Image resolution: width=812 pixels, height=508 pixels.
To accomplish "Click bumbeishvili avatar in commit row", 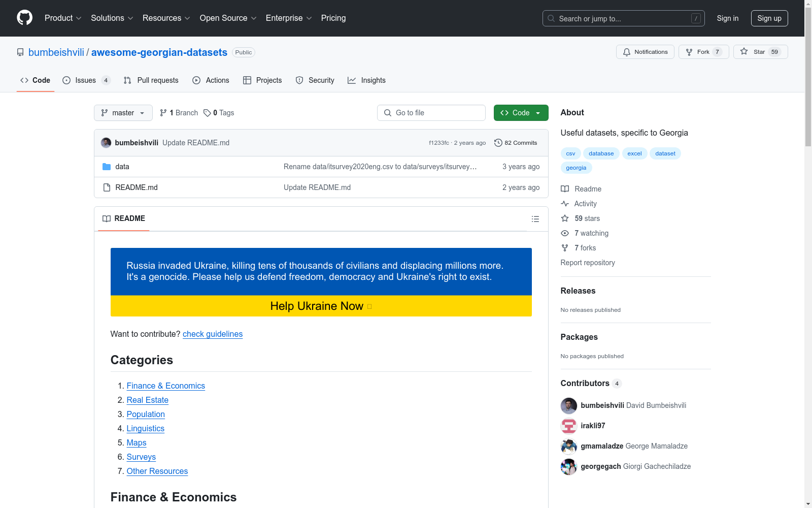I will [x=106, y=143].
